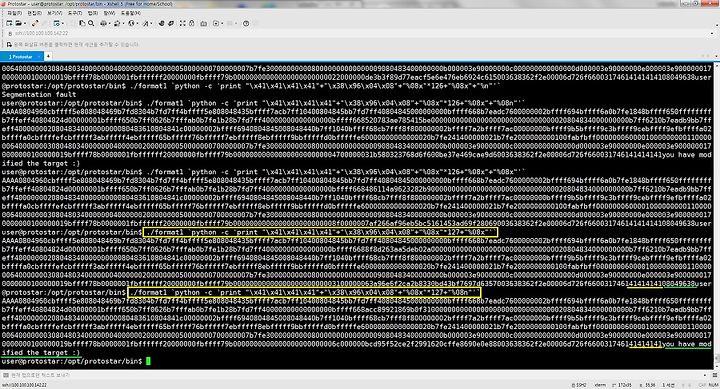The width and height of the screenshot is (720, 389).
Task: Click the Copy icon in toolbar
Action: tap(82, 23)
